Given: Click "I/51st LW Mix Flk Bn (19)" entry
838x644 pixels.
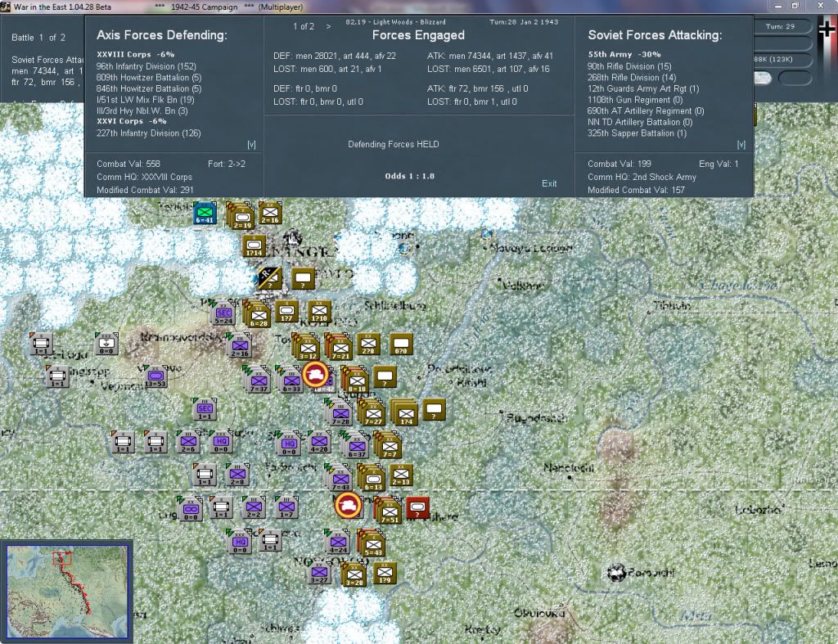Looking at the screenshot, I should click(146, 100).
